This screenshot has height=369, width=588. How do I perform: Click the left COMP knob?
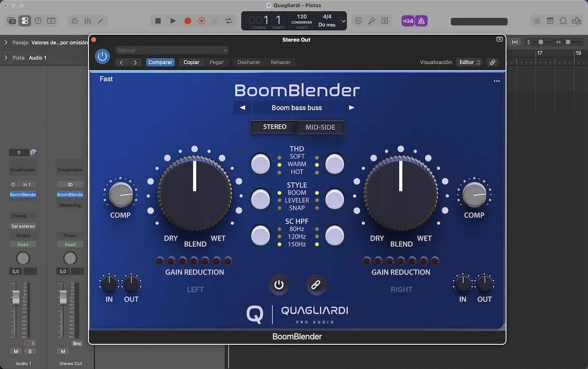[121, 195]
